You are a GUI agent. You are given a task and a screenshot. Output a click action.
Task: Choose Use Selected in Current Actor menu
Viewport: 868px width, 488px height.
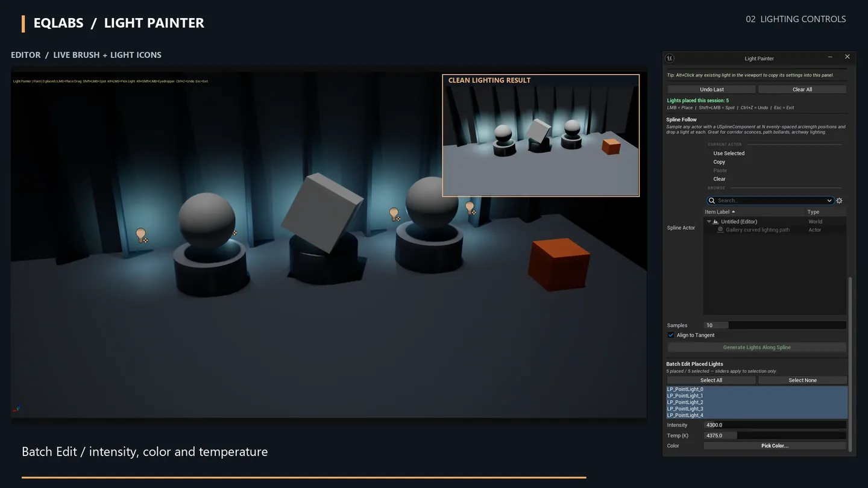729,154
